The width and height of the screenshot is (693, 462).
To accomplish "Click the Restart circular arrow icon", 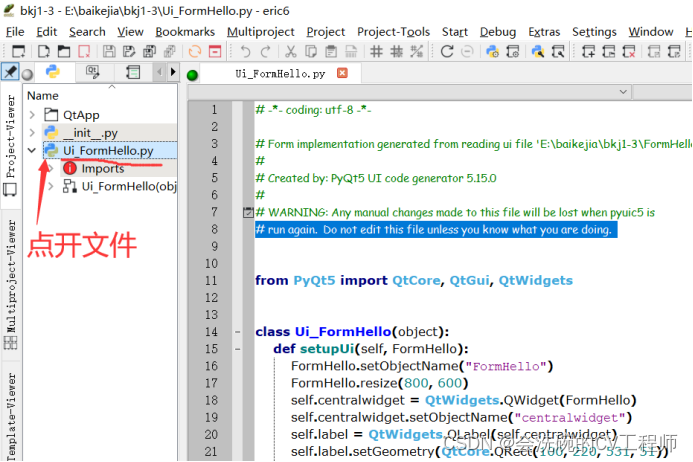I will pos(447,51).
